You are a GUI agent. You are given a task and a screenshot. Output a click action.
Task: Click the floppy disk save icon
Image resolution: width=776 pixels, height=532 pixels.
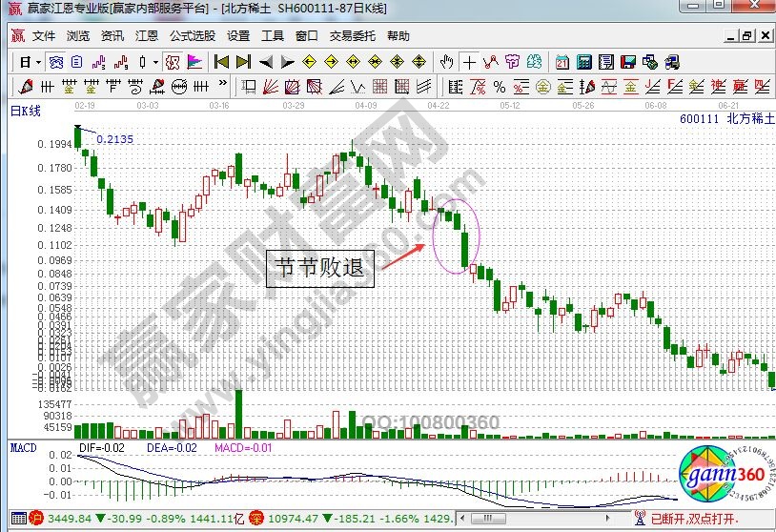coord(628,62)
